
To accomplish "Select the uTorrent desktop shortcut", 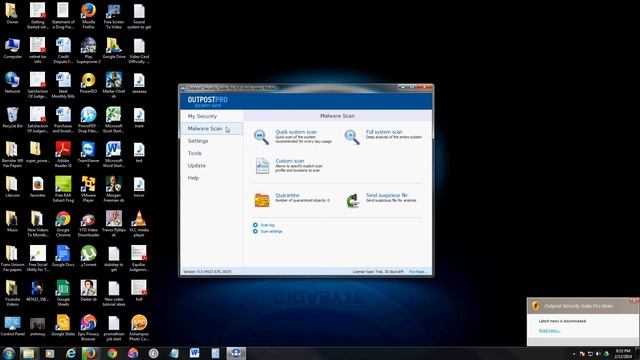I will 88,256.
